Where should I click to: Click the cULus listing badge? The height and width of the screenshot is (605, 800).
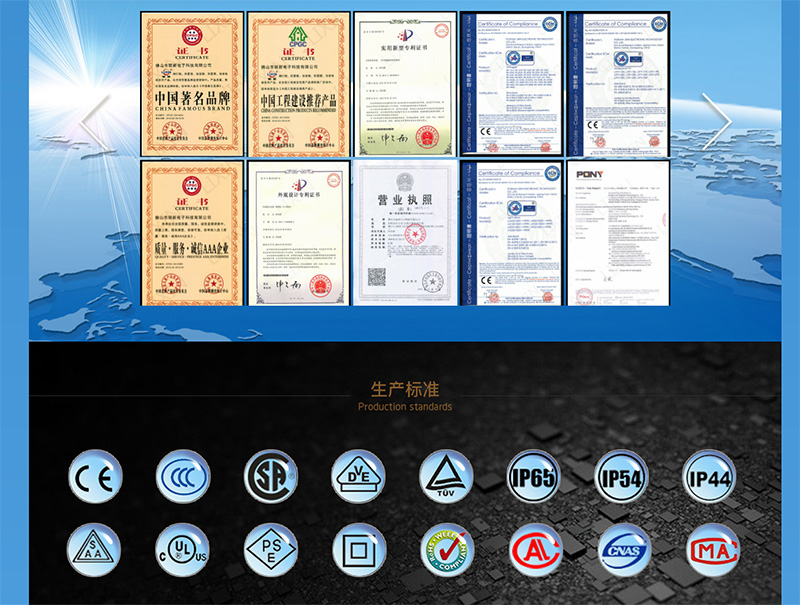click(183, 550)
